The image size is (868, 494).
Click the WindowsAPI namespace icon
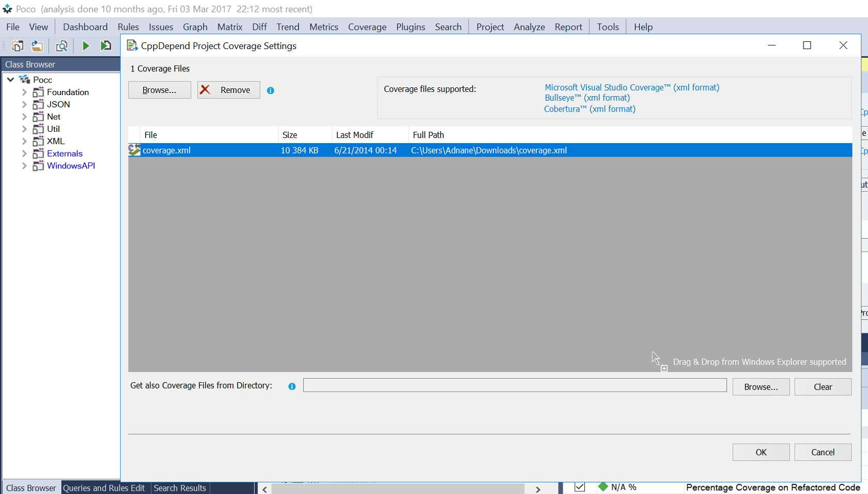[x=38, y=166]
